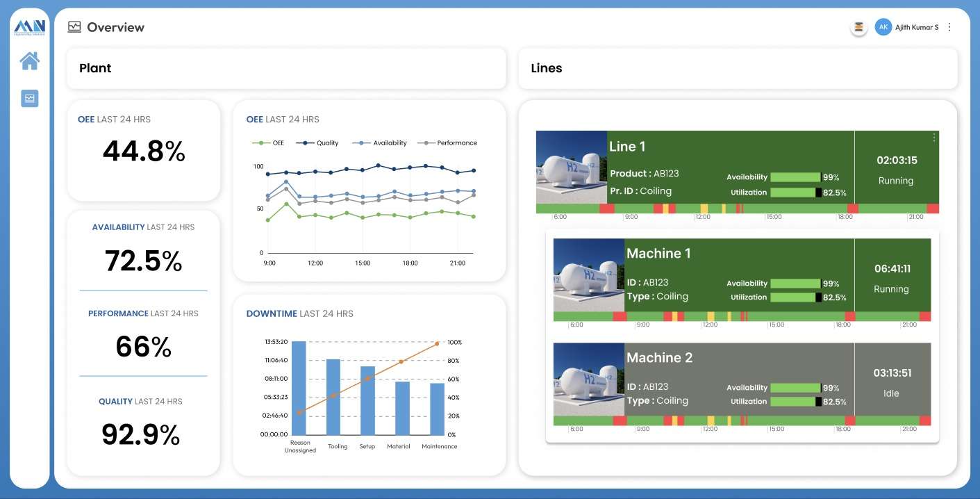Go to the Home page in sidebar
980x499 pixels.
coord(30,61)
